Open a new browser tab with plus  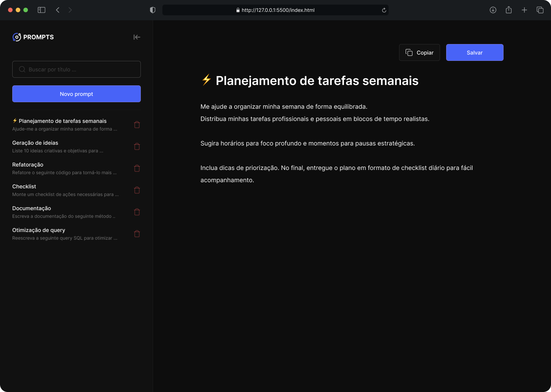pos(524,10)
